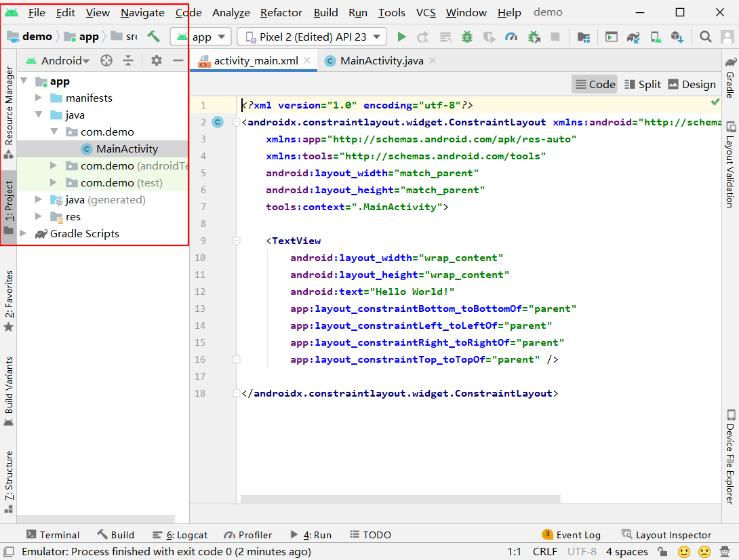Click Apply Changes and Restart Activity icon
The width and height of the screenshot is (739, 560).
point(423,37)
